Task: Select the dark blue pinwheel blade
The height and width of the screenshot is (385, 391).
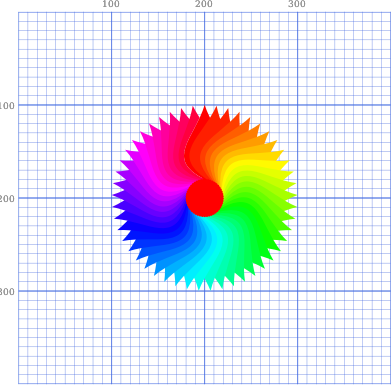Action: 157,230
